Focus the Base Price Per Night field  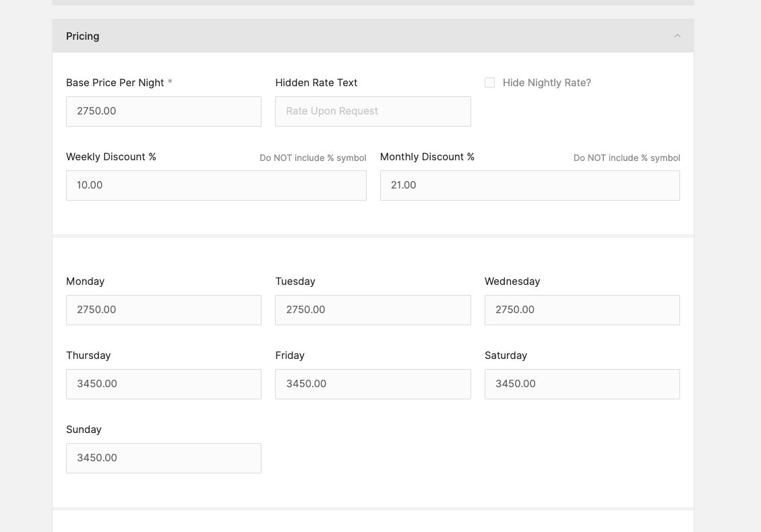164,111
